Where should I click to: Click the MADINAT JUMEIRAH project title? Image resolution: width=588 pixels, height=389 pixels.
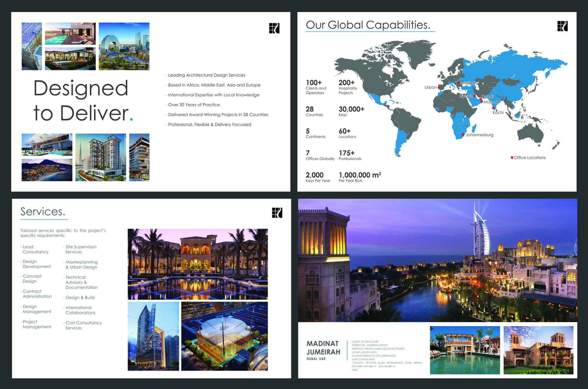pos(323,348)
